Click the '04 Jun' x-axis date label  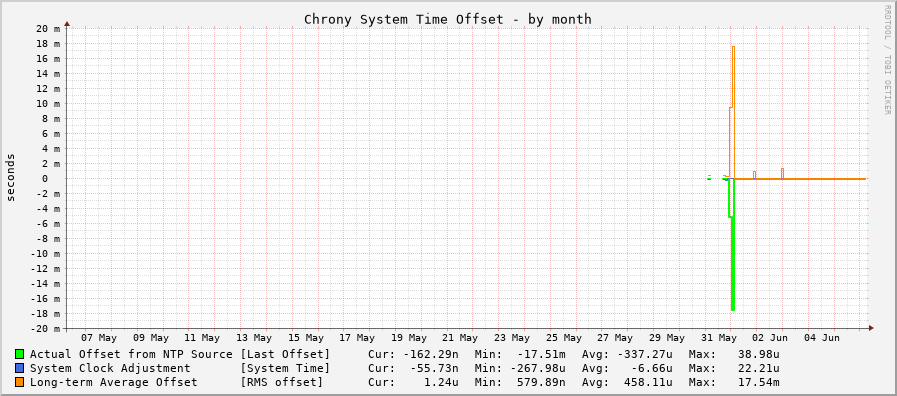pyautogui.click(x=822, y=338)
